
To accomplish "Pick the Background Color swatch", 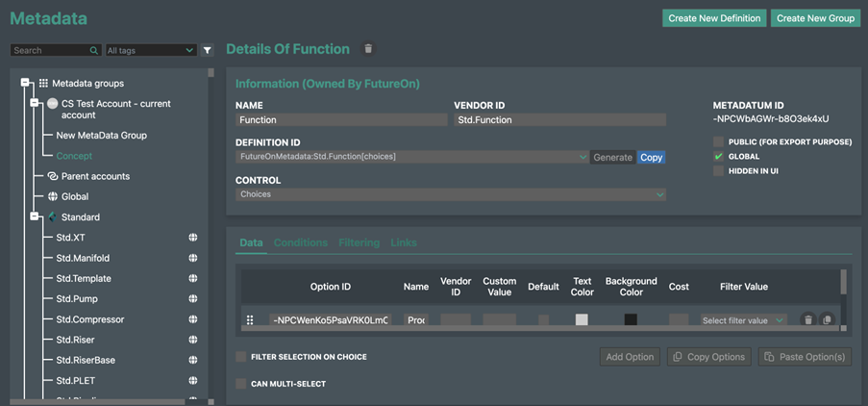I will point(631,320).
